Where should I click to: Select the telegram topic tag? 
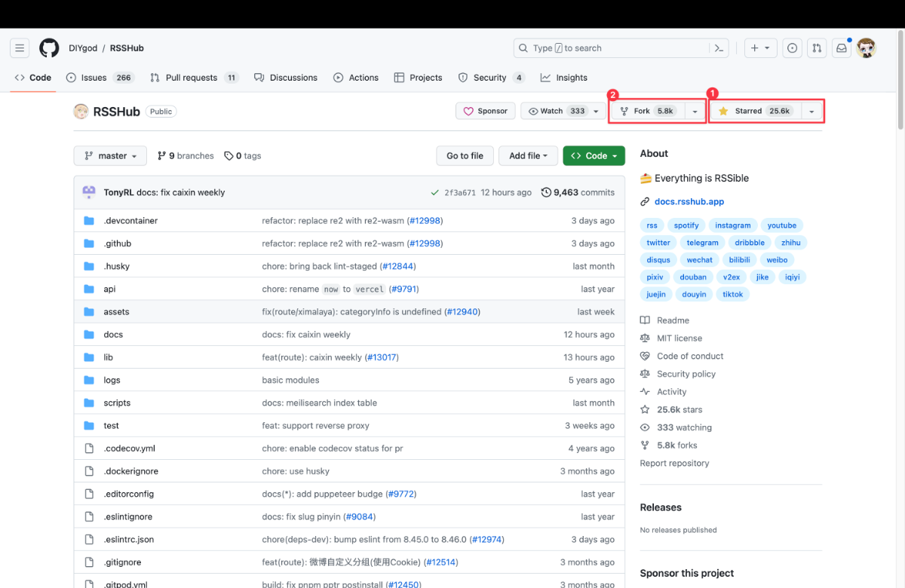click(703, 243)
